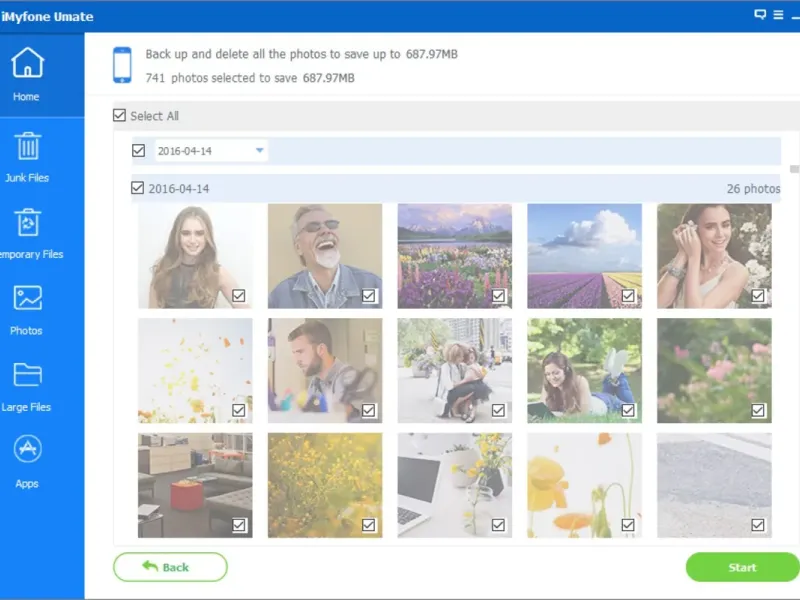This screenshot has width=800, height=600.
Task: Open the Photos picture icon
Action: [x=28, y=298]
